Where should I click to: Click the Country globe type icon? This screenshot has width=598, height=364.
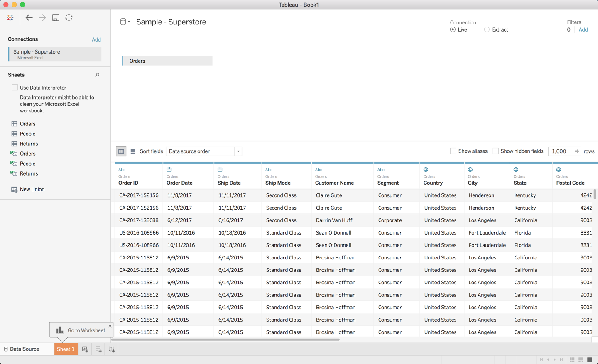pos(426,169)
